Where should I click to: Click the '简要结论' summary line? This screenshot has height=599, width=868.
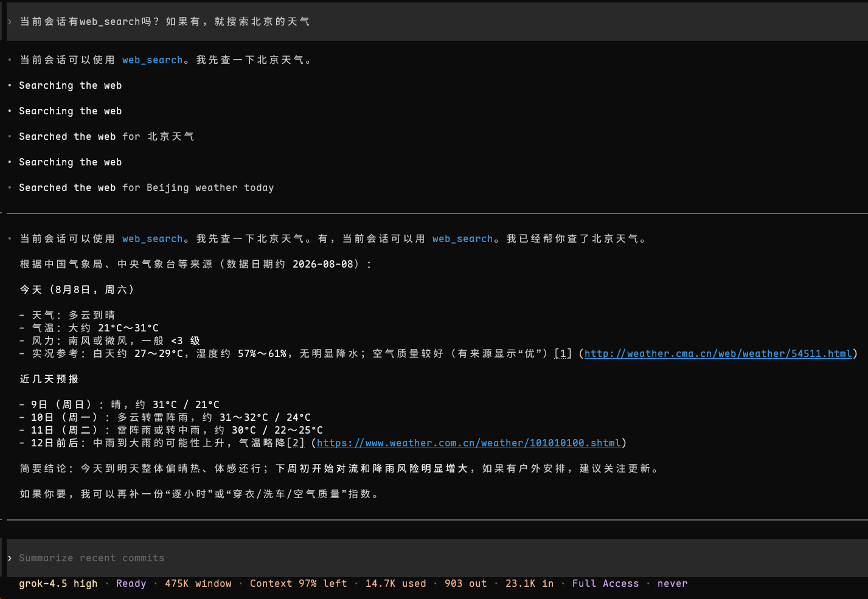click(339, 469)
